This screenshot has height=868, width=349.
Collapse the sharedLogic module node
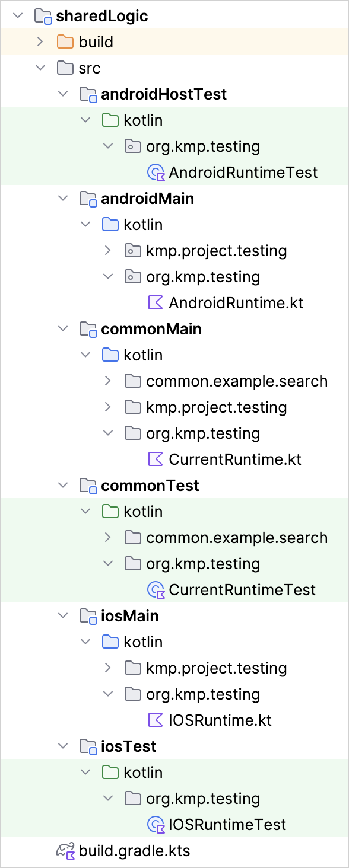click(x=17, y=16)
